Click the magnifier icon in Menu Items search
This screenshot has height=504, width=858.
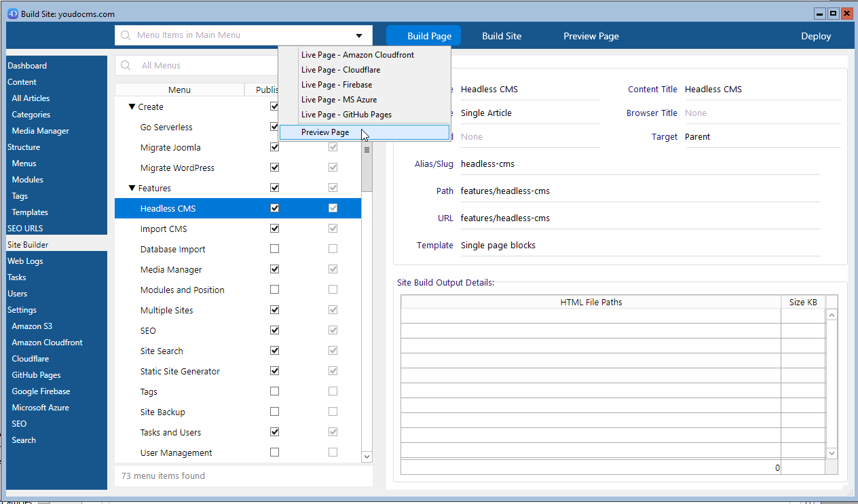(x=126, y=35)
